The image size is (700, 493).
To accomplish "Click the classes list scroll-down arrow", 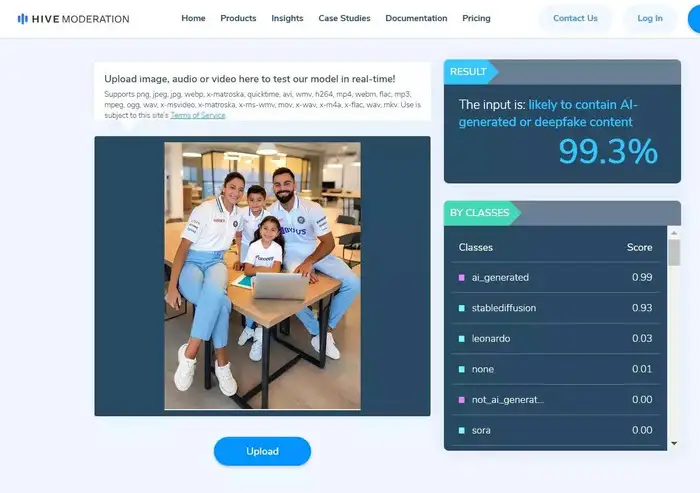I will coord(674,443).
